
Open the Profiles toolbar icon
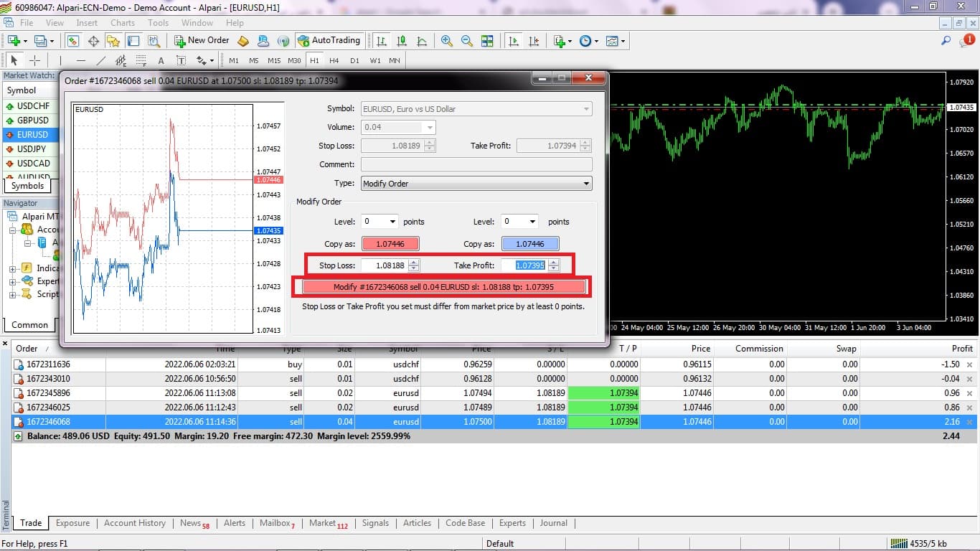tap(42, 41)
